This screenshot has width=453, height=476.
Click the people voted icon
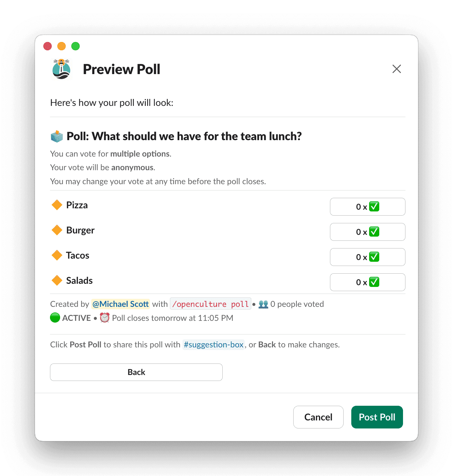(263, 304)
